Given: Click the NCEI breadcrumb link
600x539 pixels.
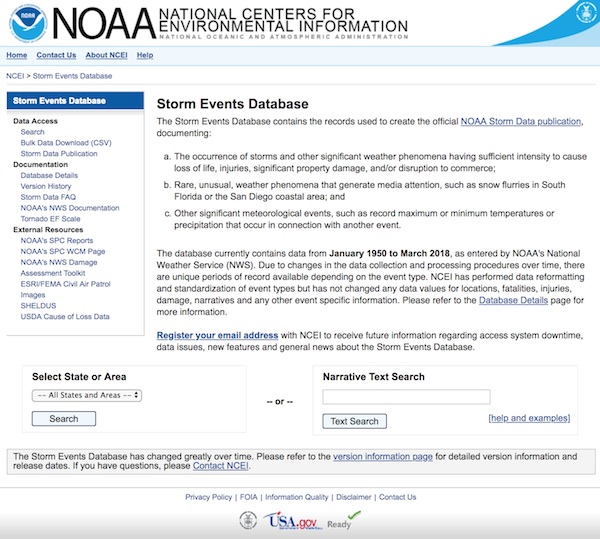Looking at the screenshot, I should (15, 76).
